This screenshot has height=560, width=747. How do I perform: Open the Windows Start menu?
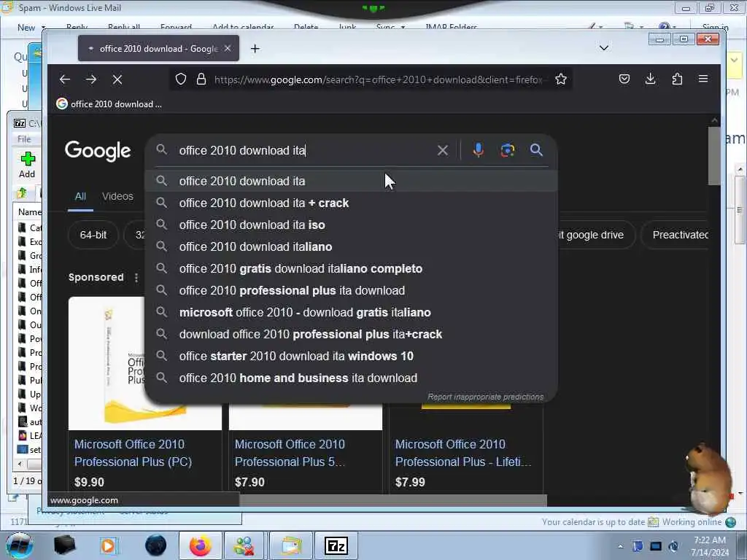coord(18,545)
